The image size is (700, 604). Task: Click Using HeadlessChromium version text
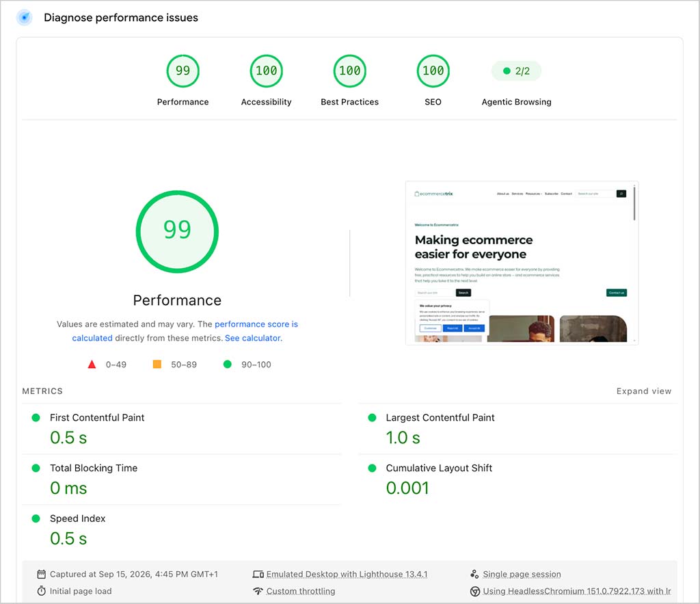[x=577, y=591]
